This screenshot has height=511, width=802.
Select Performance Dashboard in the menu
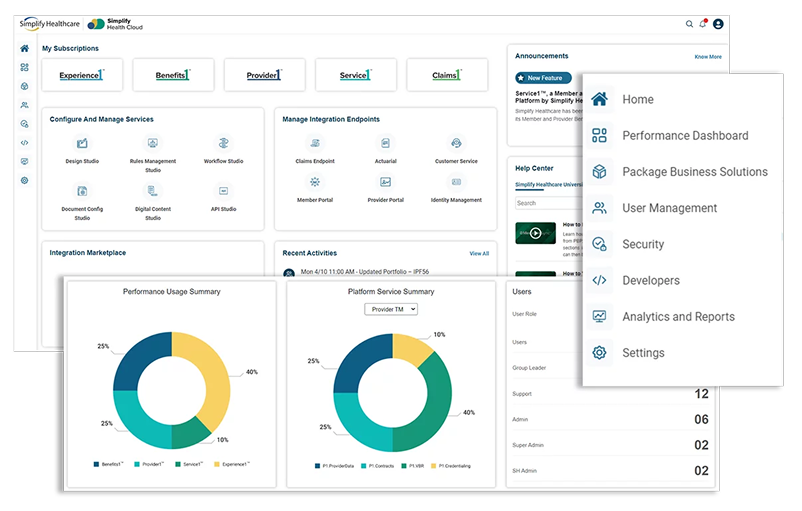684,136
